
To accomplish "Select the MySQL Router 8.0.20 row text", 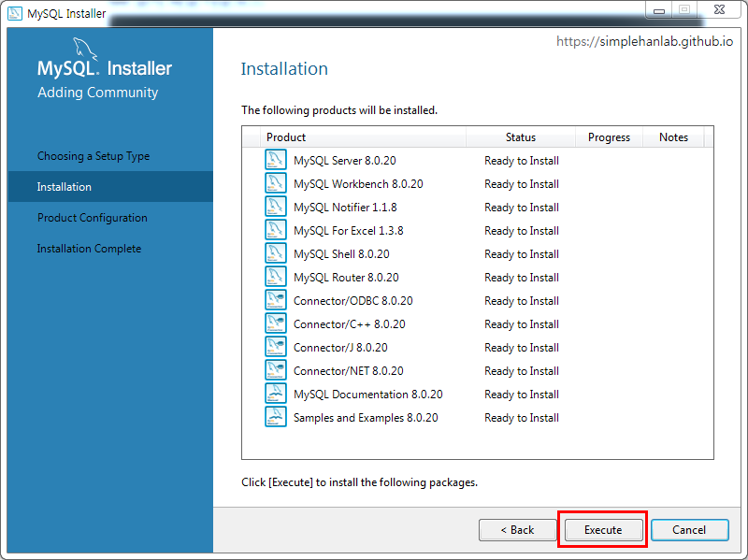I will click(346, 278).
